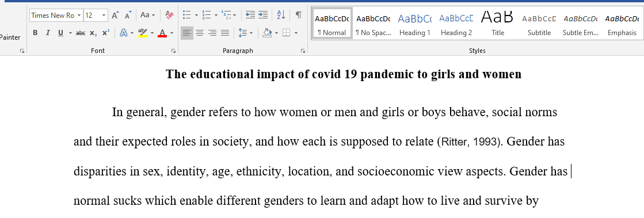
Task: Open the font size 12 dropdown
Action: pos(104,16)
